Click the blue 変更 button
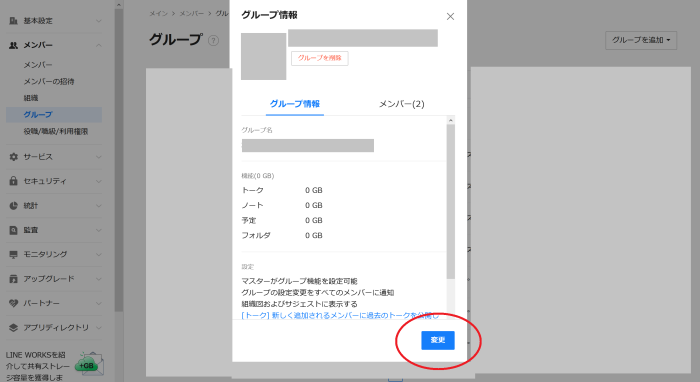This screenshot has width=700, height=382. [438, 340]
